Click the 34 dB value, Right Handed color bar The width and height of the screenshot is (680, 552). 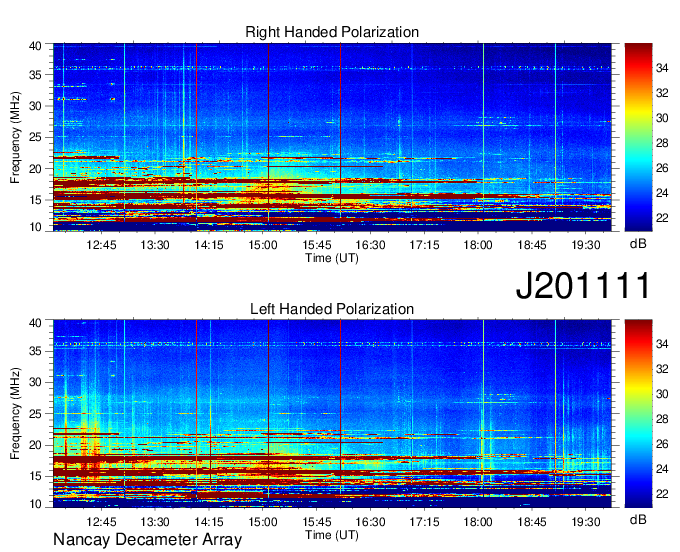pos(662,68)
